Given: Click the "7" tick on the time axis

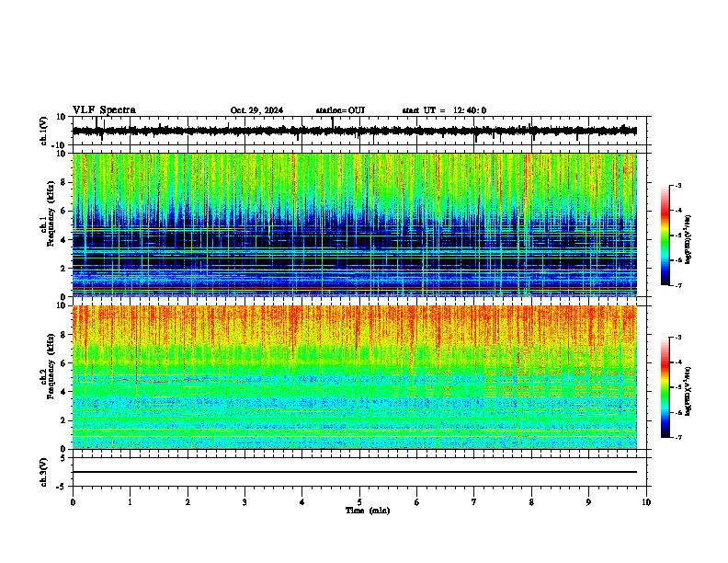Looking at the screenshot, I should click(474, 502).
